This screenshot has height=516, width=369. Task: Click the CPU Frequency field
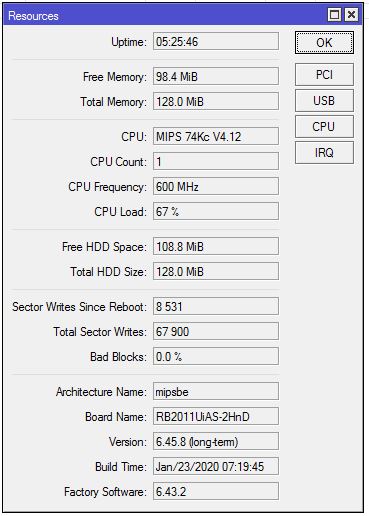pyautogui.click(x=216, y=186)
